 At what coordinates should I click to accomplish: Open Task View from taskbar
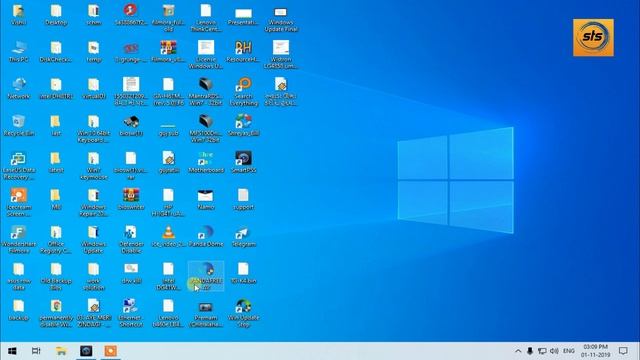click(x=36, y=351)
